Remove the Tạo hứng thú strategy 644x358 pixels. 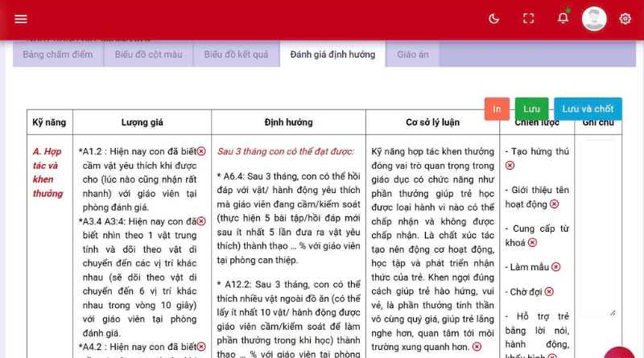click(510, 166)
